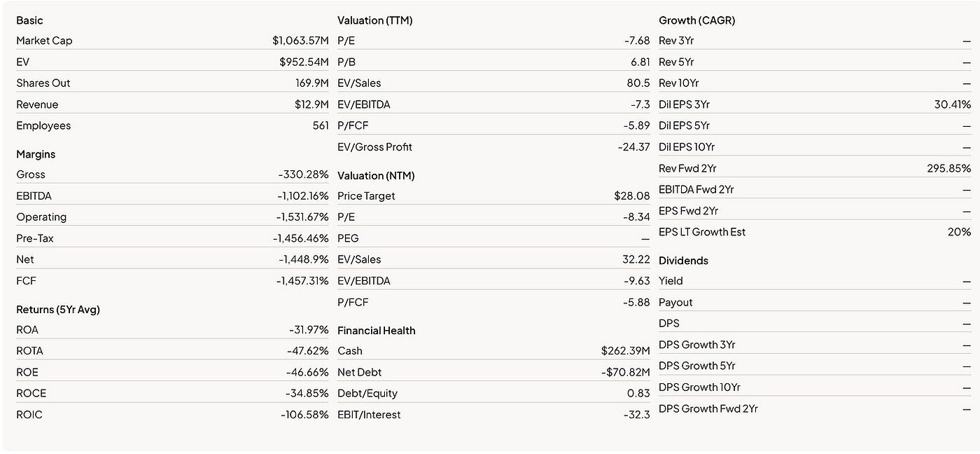Click the Rev Fwd 2Yr value 295.85%
The width and height of the screenshot is (980, 454).
tap(948, 168)
